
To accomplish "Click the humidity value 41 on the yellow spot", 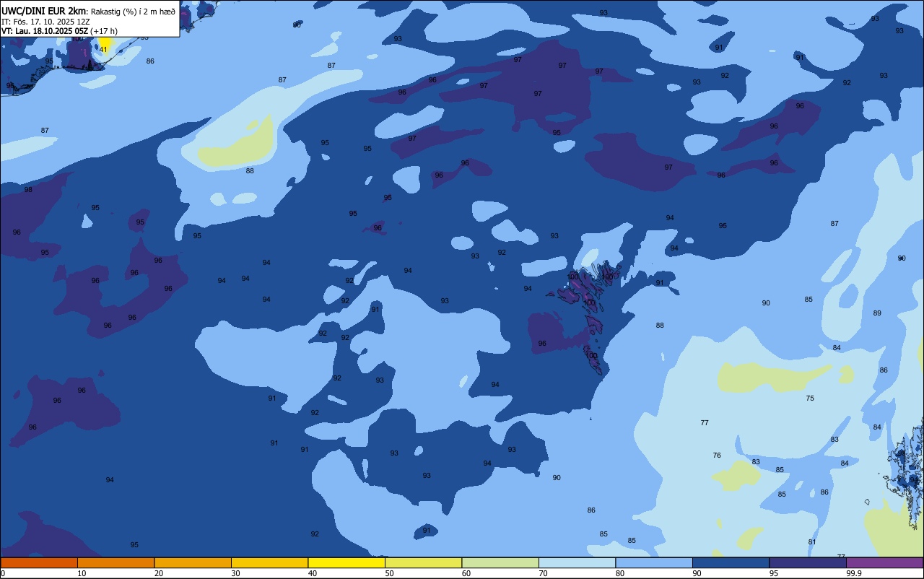I will (x=103, y=49).
